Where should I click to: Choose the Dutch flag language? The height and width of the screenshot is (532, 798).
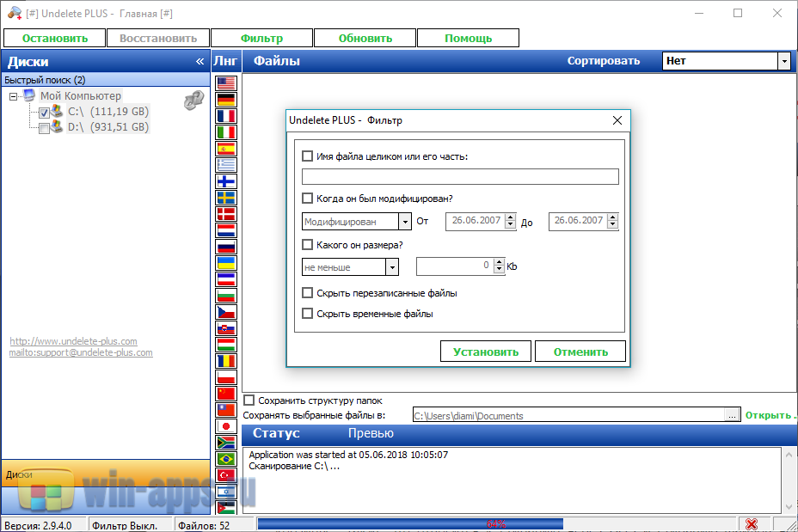(226, 229)
